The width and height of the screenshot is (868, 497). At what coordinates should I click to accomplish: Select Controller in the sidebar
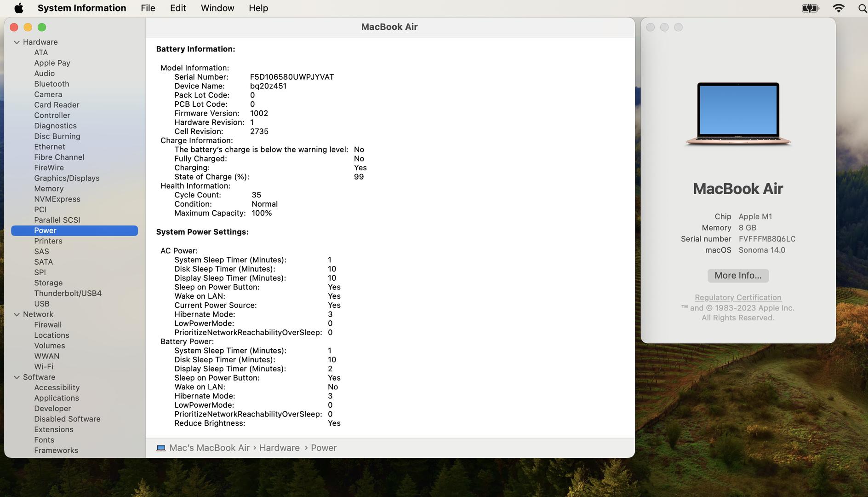pyautogui.click(x=52, y=116)
